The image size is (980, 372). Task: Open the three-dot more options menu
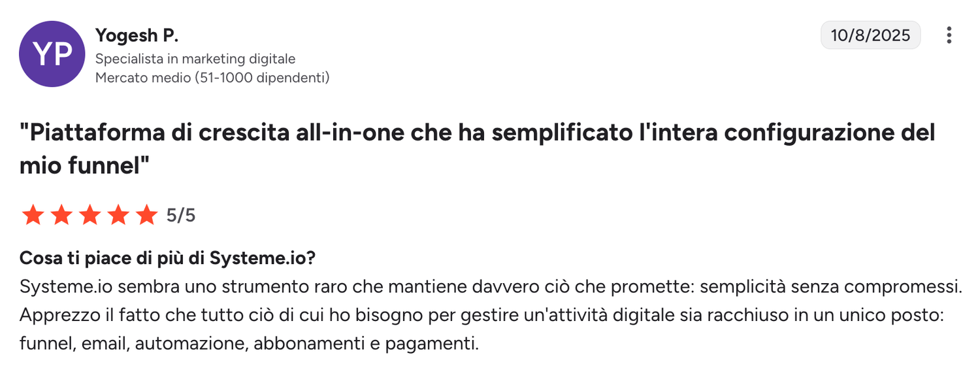coord(949,35)
